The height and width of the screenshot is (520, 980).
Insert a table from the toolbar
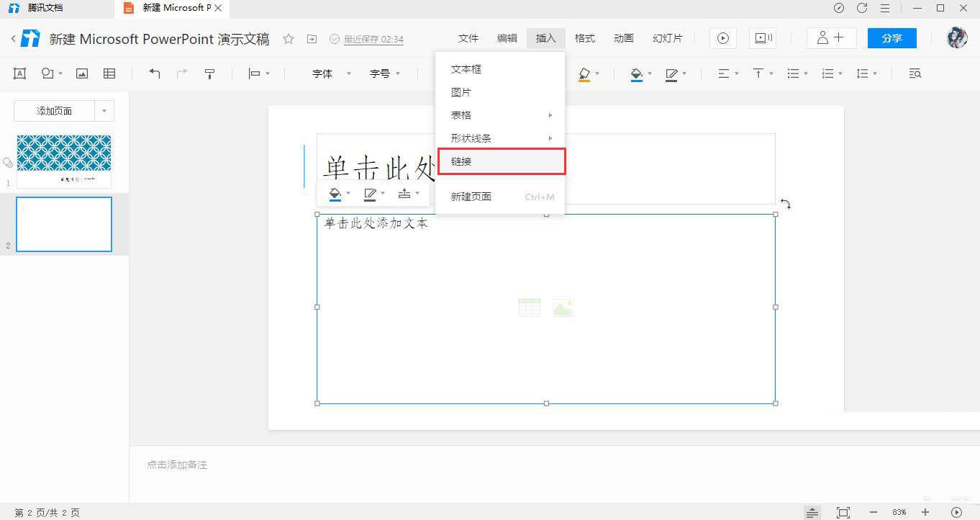click(109, 73)
